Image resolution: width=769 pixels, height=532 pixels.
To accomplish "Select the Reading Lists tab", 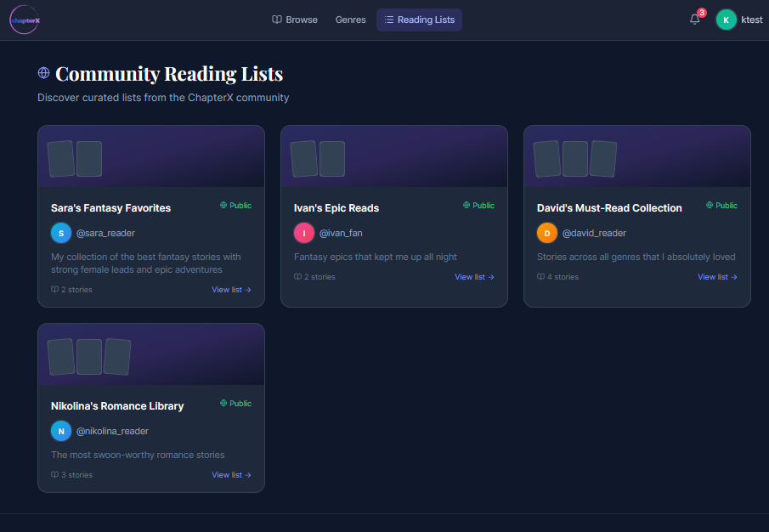I will click(419, 20).
